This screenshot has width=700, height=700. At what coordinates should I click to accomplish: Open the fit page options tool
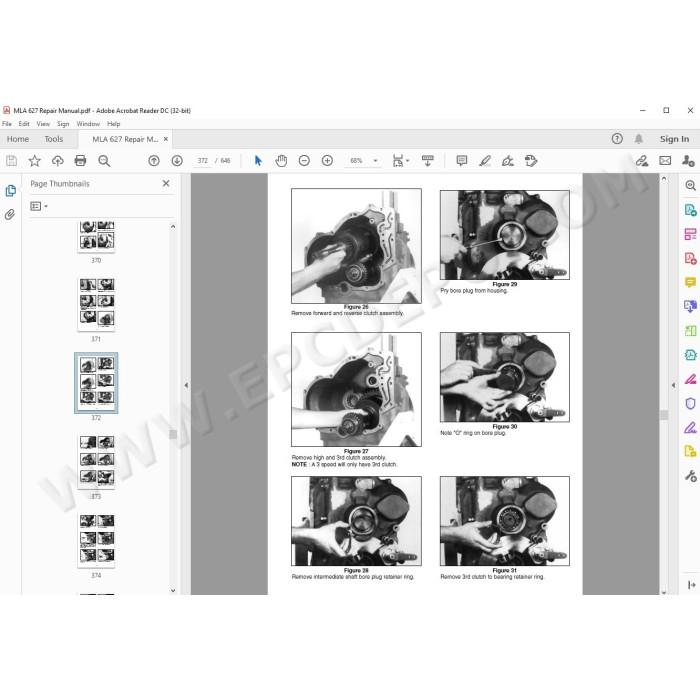pyautogui.click(x=400, y=161)
